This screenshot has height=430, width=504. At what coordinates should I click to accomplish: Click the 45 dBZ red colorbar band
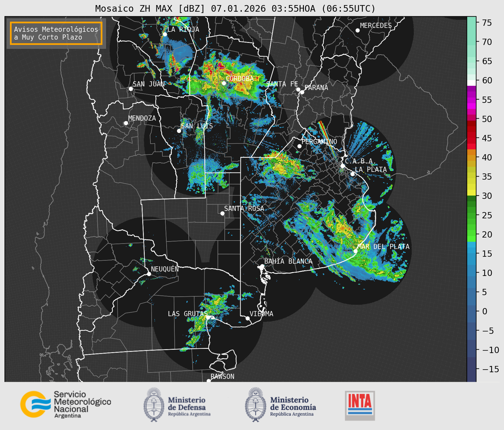pos(471,138)
